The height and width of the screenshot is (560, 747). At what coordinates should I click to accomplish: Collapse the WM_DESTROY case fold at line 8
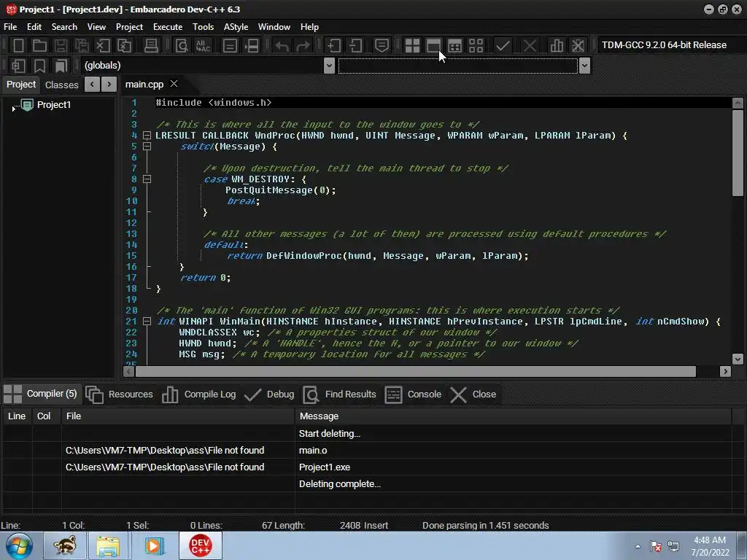coord(147,179)
